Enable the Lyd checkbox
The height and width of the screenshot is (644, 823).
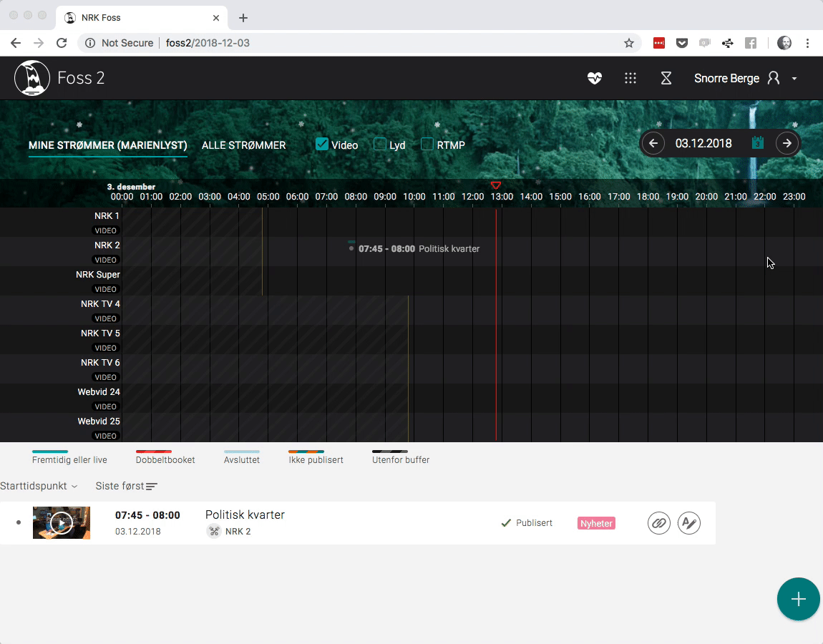[379, 144]
